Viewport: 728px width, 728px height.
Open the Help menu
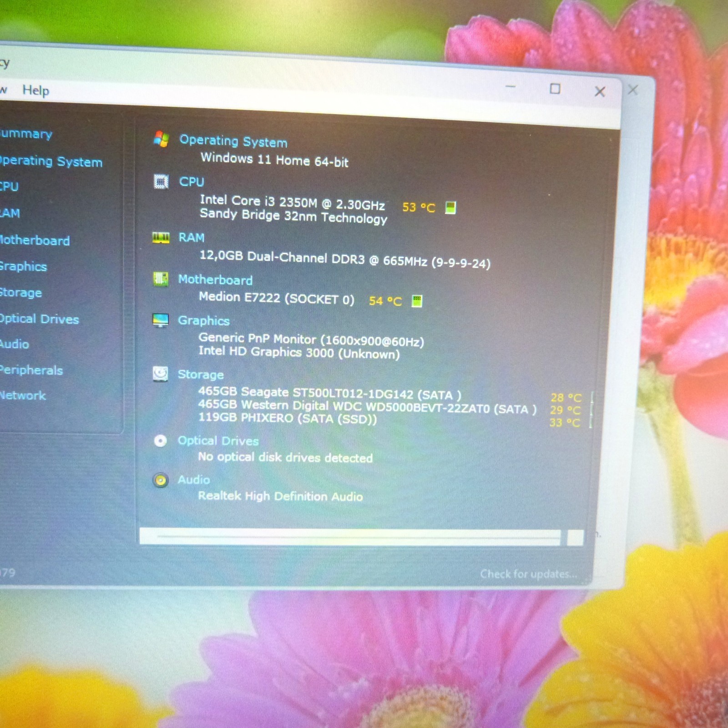pyautogui.click(x=35, y=90)
